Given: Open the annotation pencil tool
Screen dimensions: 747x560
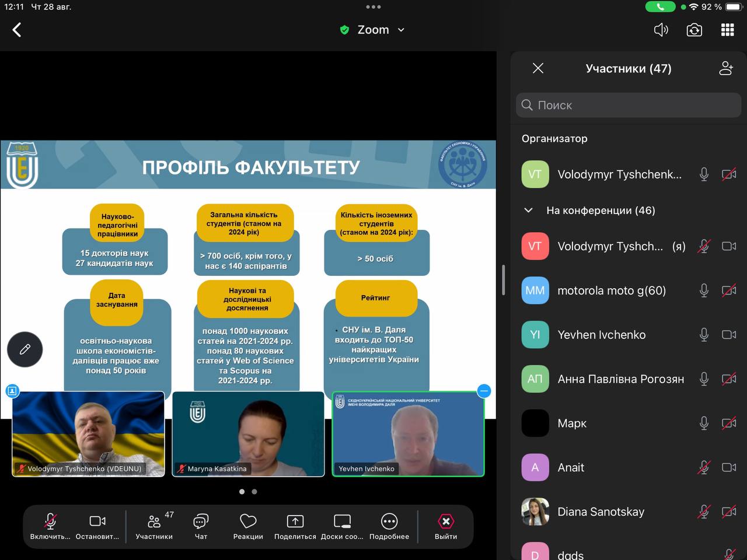Looking at the screenshot, I should pos(25,349).
